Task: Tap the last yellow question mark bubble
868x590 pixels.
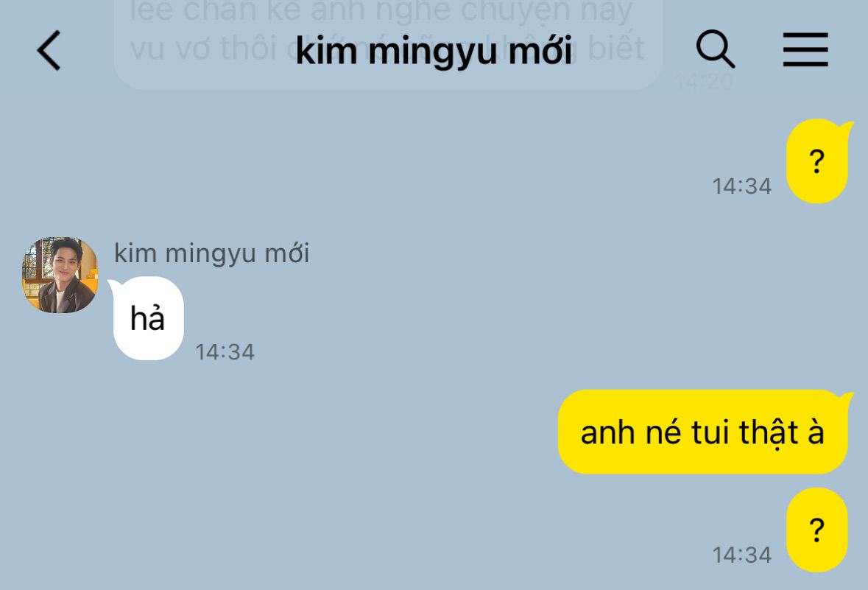Action: pos(816,530)
